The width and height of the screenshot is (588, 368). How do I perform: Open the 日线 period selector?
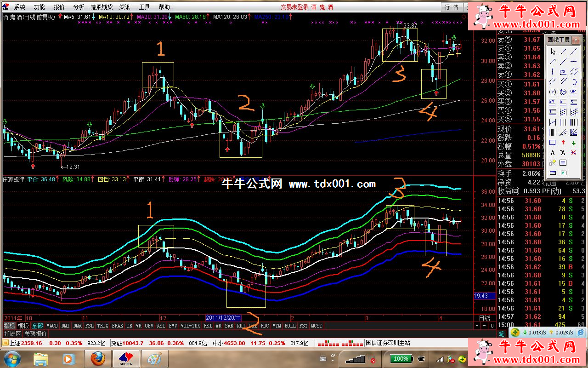(484, 318)
